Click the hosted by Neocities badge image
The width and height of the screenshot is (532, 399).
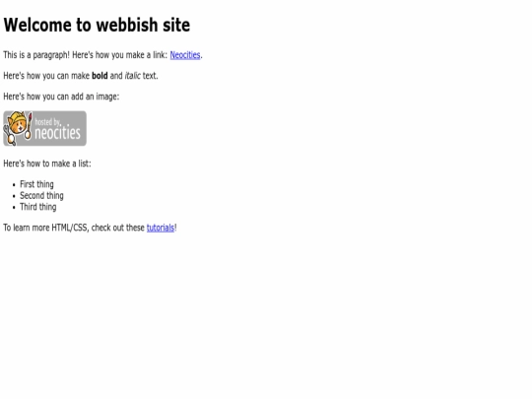pyautogui.click(x=44, y=129)
